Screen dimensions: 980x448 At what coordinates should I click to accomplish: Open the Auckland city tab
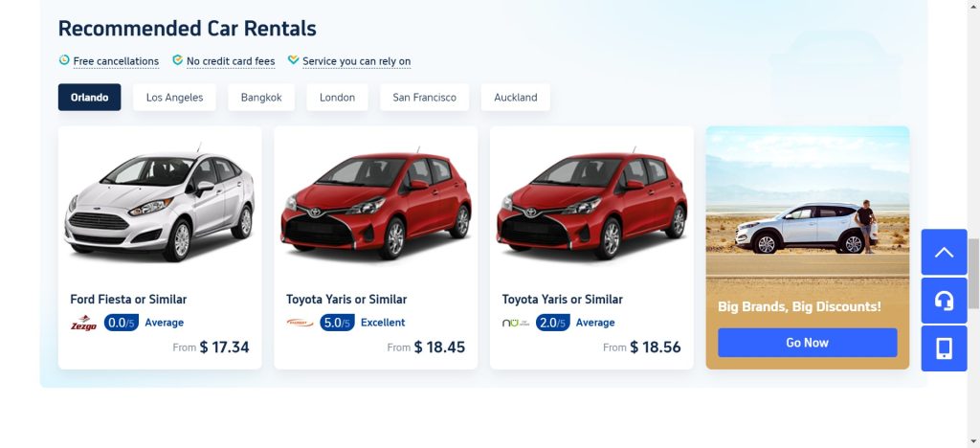(516, 98)
